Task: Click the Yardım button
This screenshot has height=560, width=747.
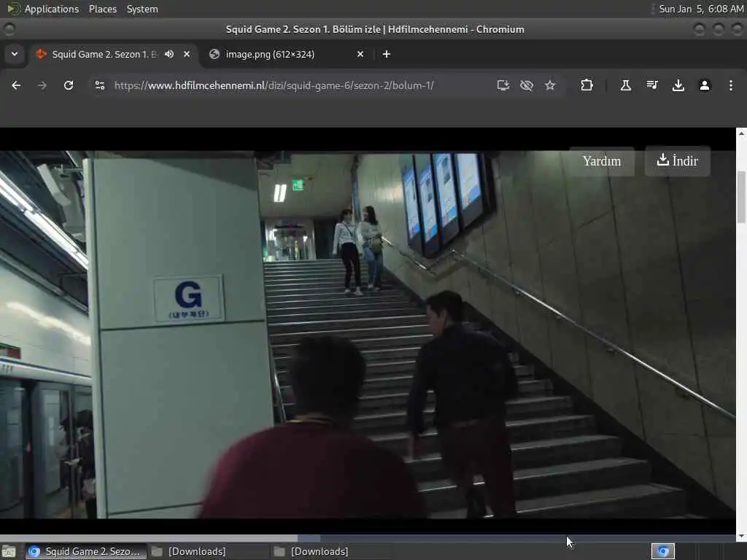Action: tap(602, 161)
